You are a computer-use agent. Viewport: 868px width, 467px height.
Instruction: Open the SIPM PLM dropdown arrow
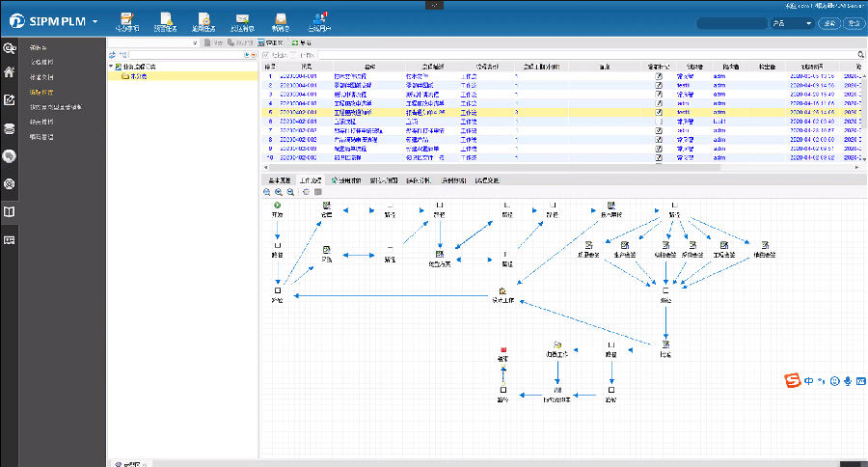click(x=95, y=21)
